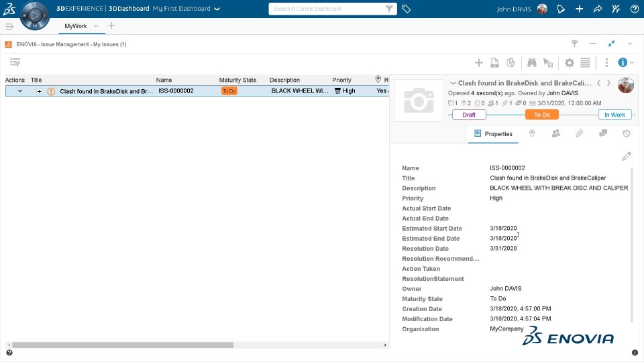Select the MyWork tab
This screenshot has height=362, width=644.
(x=76, y=26)
